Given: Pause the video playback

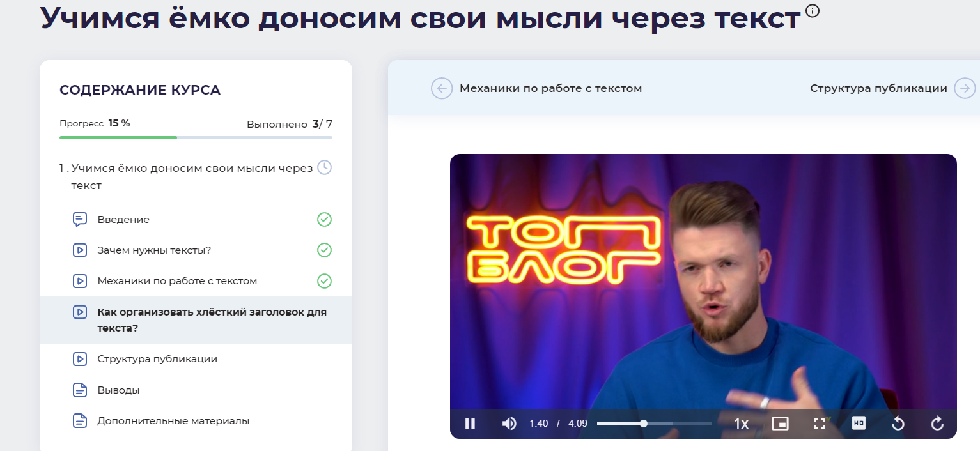Looking at the screenshot, I should 470,423.
